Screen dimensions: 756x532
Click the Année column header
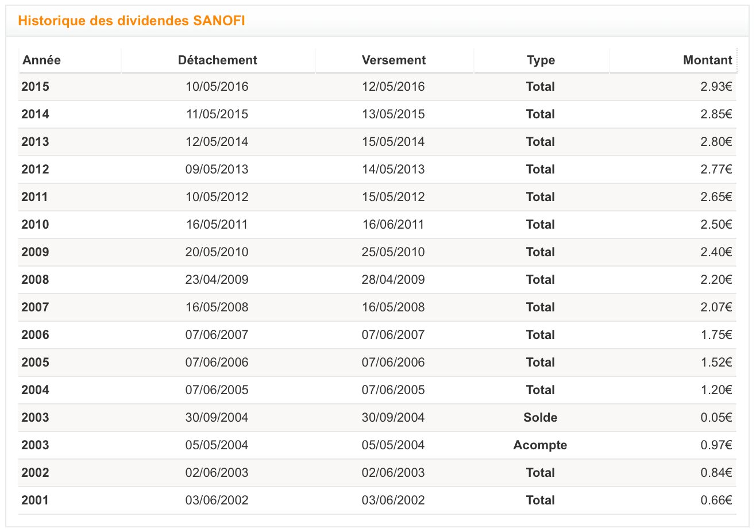click(41, 60)
